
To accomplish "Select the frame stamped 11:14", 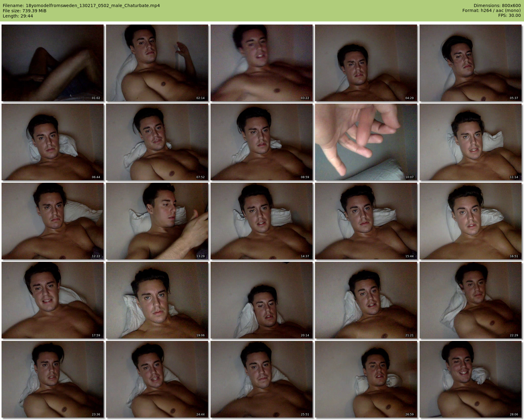I will tap(470, 142).
